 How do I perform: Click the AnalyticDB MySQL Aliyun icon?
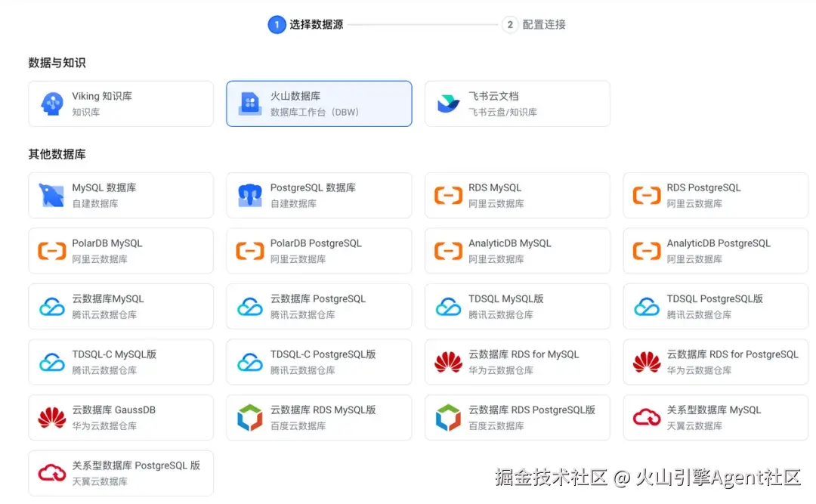[x=448, y=251]
